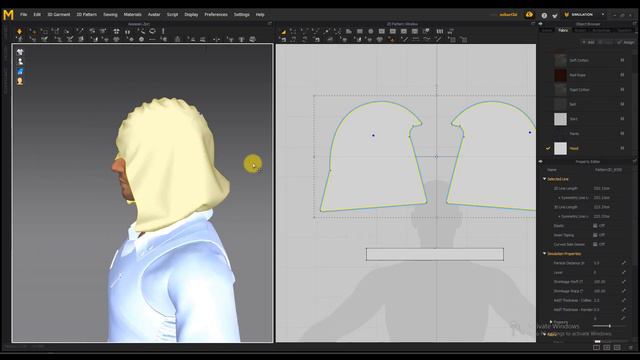Toggle Curved Side Geometry Off checkbox
This screenshot has height=360, width=640.
pyautogui.click(x=595, y=244)
